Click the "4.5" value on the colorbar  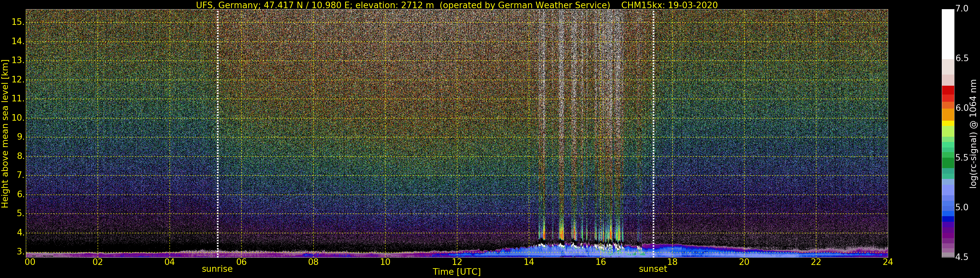tap(962, 257)
